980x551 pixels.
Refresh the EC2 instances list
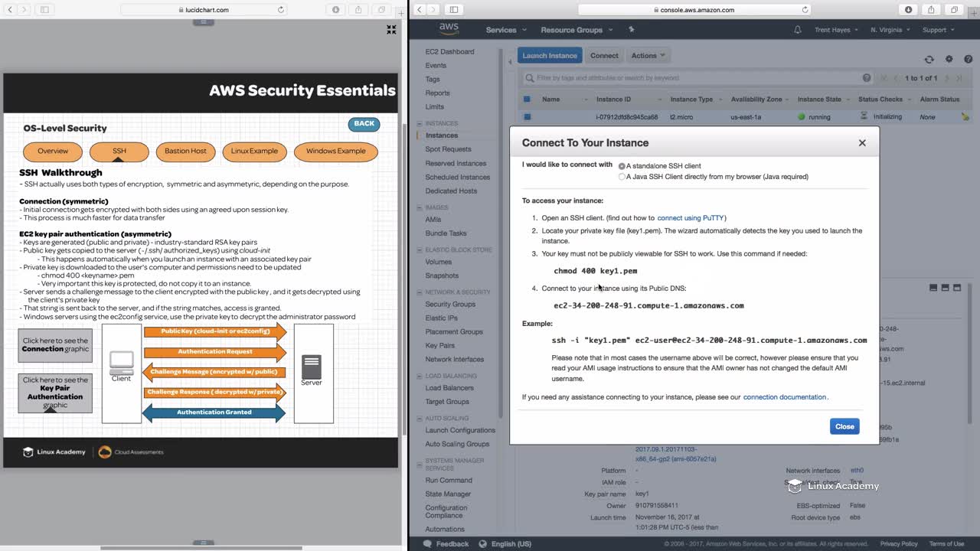(929, 59)
